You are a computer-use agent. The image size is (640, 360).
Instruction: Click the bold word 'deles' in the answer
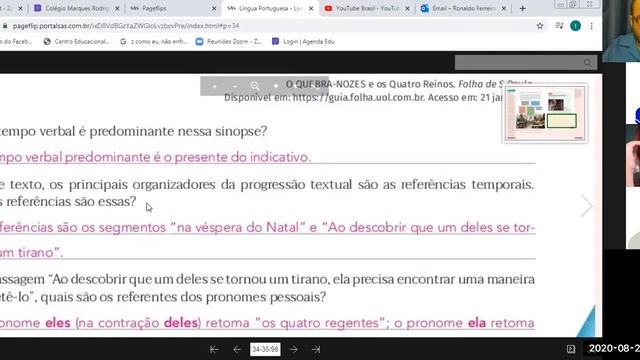[x=181, y=323]
